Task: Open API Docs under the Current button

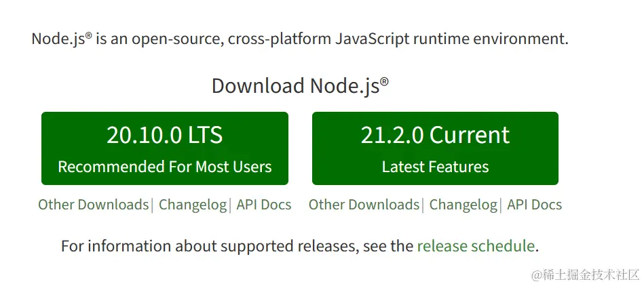Action: click(x=534, y=205)
